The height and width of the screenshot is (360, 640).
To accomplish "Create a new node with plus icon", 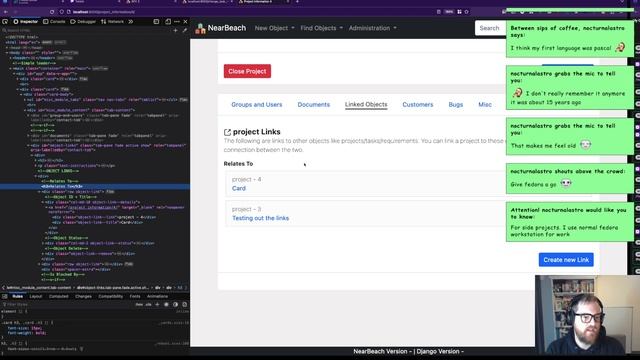I will tap(176, 30).
